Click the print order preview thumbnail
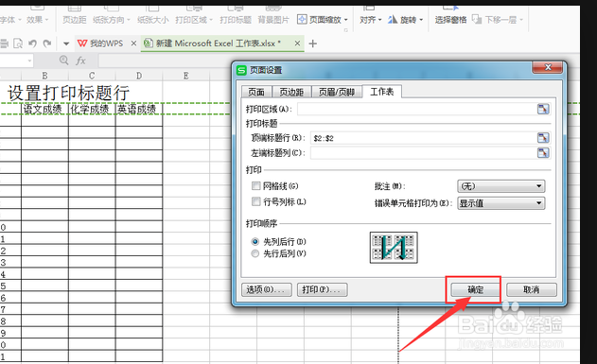 pyautogui.click(x=394, y=248)
